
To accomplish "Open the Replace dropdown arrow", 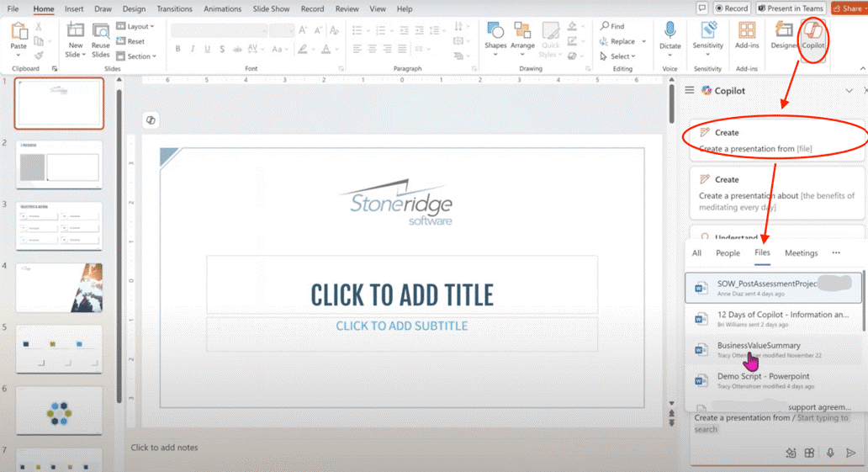I will tap(643, 41).
